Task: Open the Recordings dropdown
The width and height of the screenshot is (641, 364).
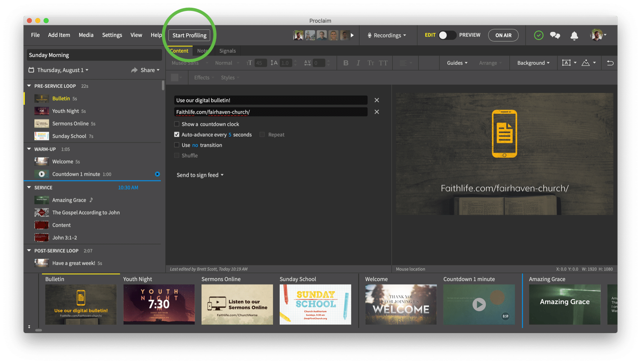Action: click(387, 35)
